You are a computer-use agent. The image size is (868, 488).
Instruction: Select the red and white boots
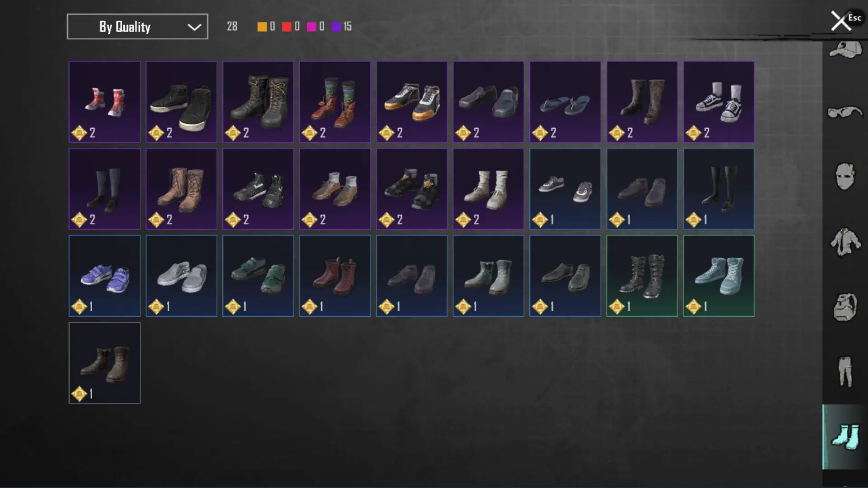[x=104, y=102]
